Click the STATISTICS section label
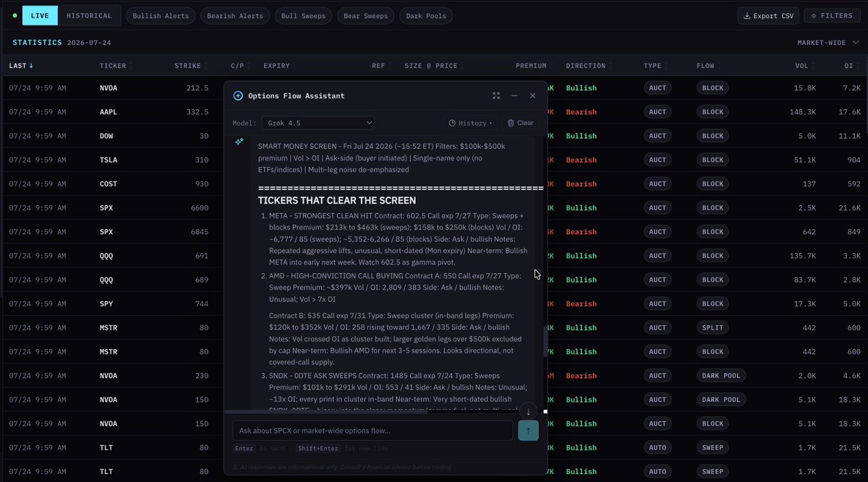 pos(37,43)
